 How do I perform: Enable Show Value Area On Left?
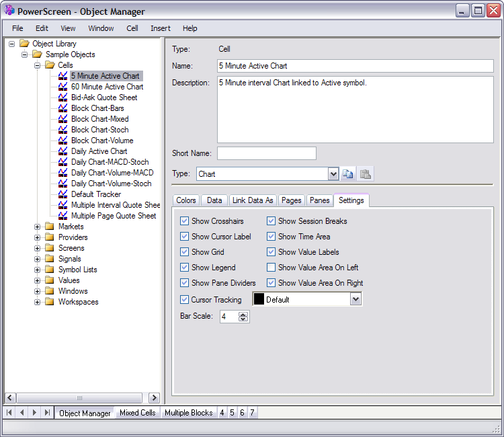coord(271,268)
